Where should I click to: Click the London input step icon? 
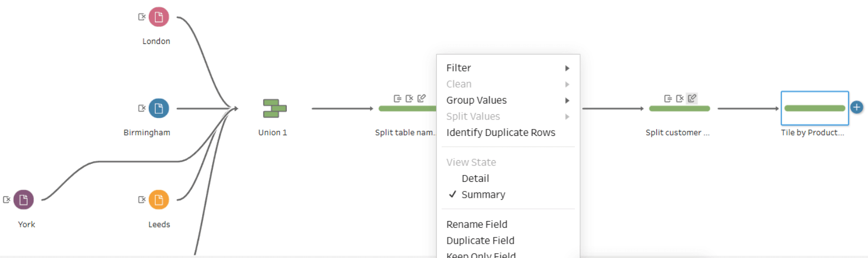tap(159, 17)
